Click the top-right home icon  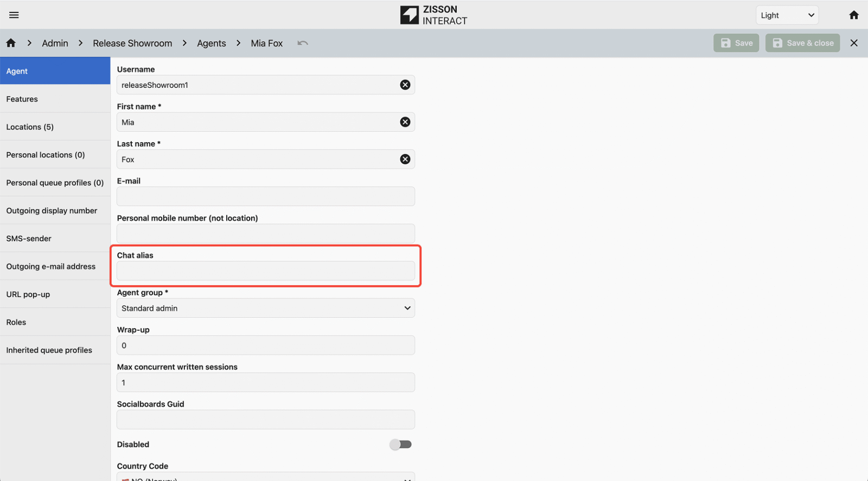[854, 15]
